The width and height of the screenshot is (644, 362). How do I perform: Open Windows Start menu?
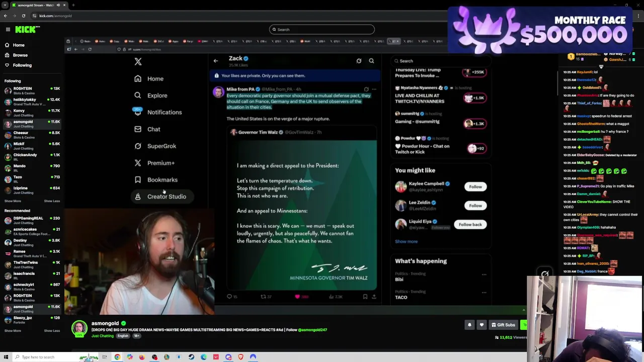pos(6,357)
